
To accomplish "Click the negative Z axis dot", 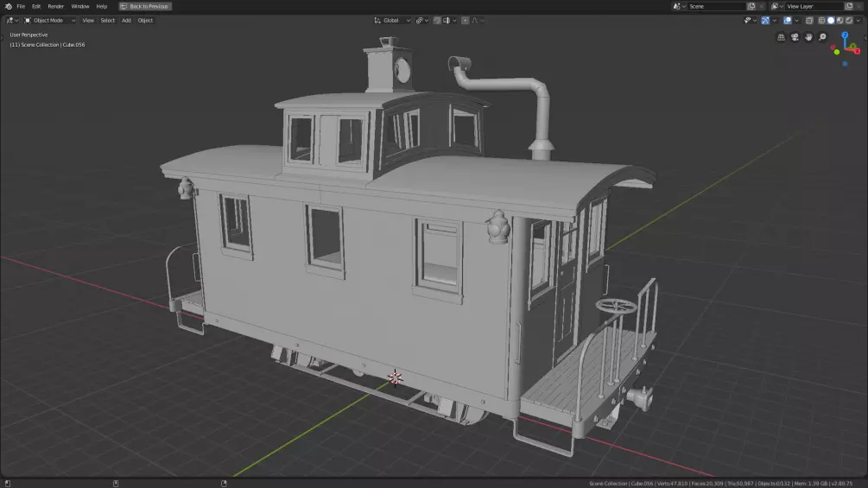I will point(845,64).
